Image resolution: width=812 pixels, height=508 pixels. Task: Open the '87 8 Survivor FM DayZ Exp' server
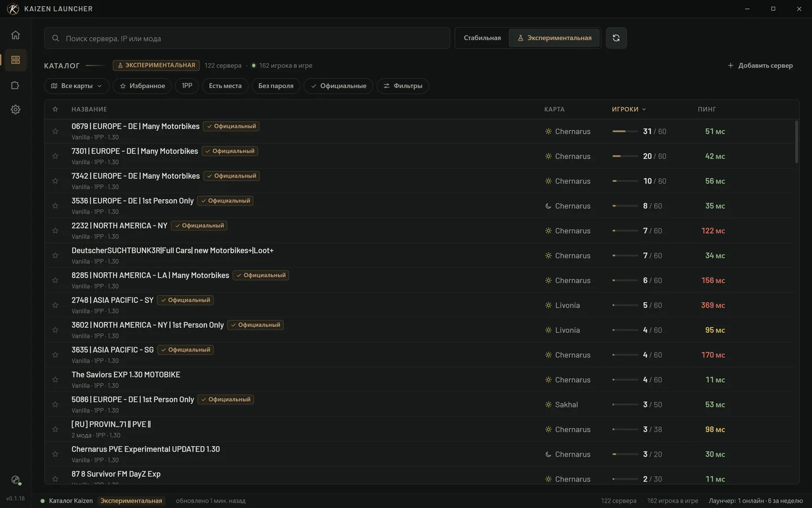[x=420, y=476]
